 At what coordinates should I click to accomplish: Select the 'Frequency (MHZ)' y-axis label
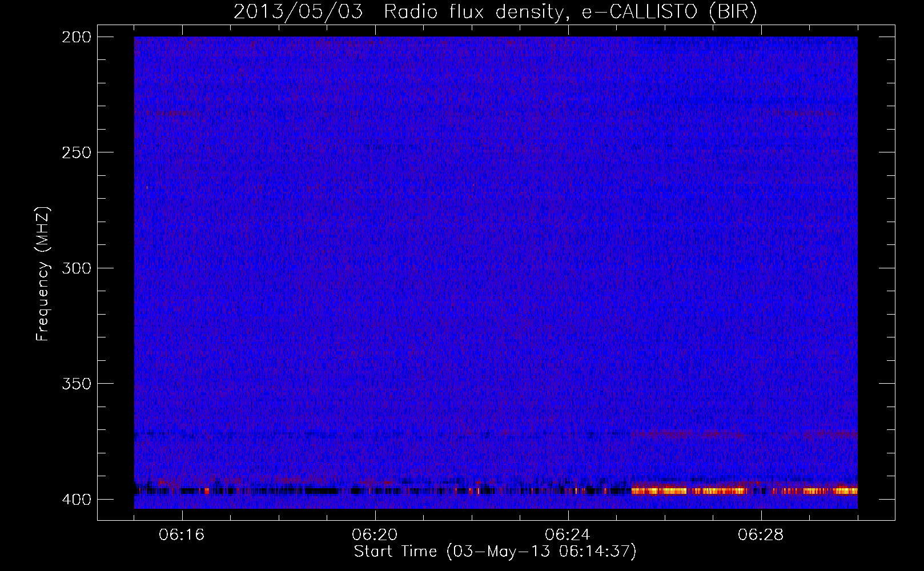(x=43, y=274)
